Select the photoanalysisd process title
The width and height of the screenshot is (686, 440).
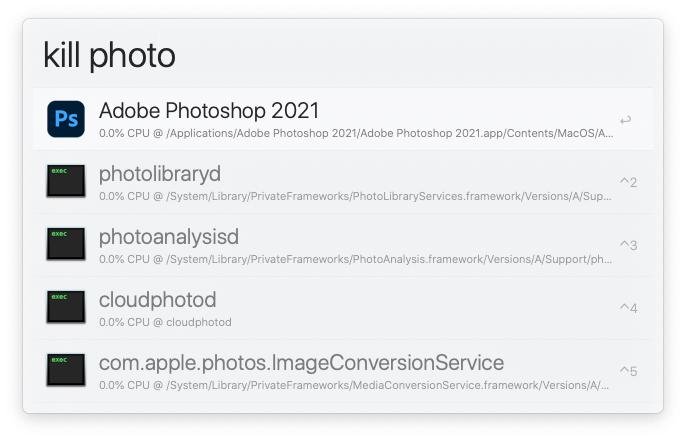[x=168, y=236]
